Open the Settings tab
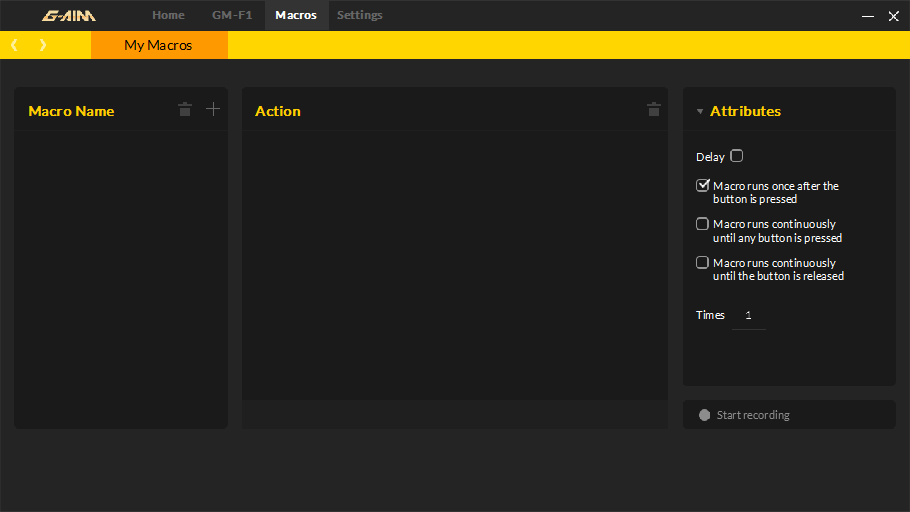 pyautogui.click(x=360, y=15)
